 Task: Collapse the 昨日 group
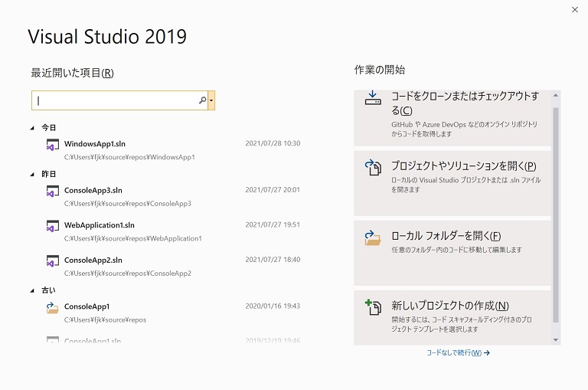32,174
